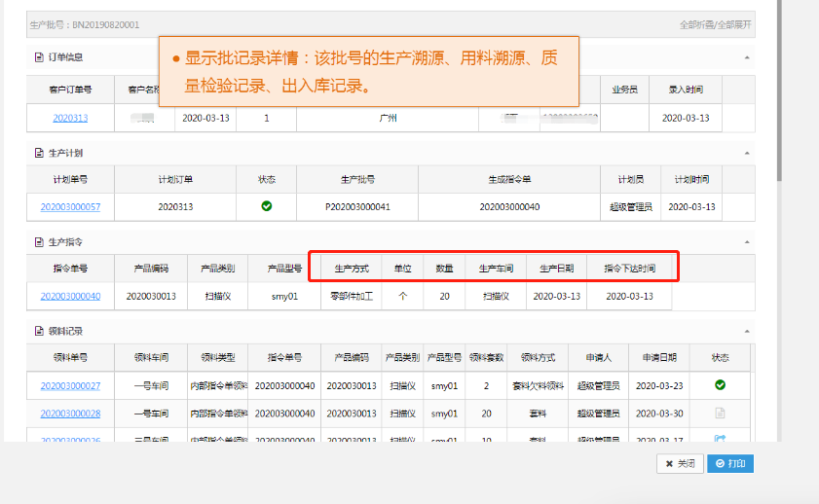This screenshot has height=504, width=819.
Task: Click 计划单号 column header
Action: [70, 179]
